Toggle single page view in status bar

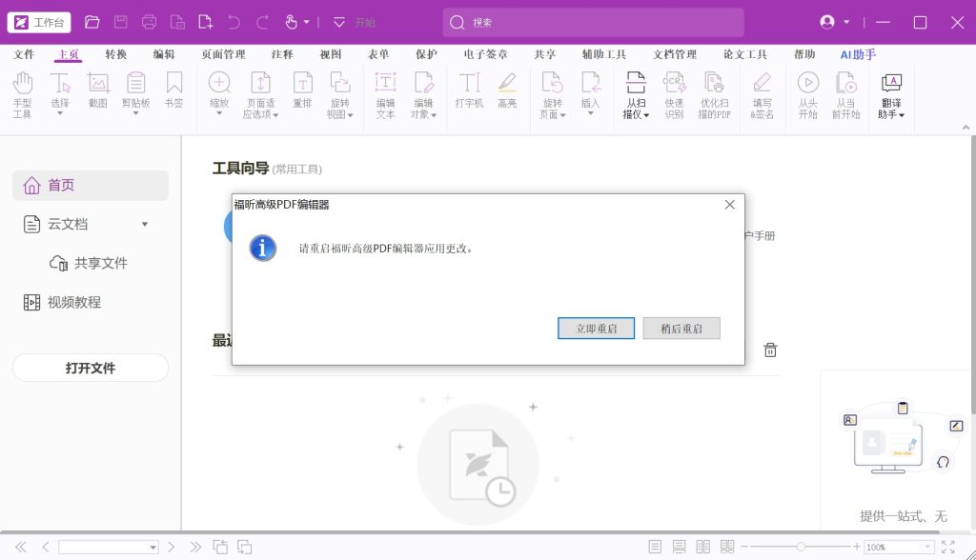(x=655, y=547)
